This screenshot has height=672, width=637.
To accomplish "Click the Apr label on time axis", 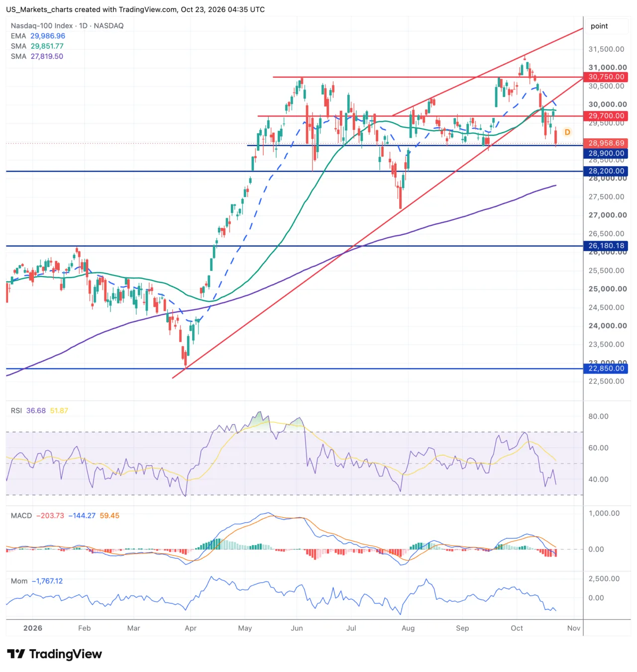I will pyautogui.click(x=191, y=628).
